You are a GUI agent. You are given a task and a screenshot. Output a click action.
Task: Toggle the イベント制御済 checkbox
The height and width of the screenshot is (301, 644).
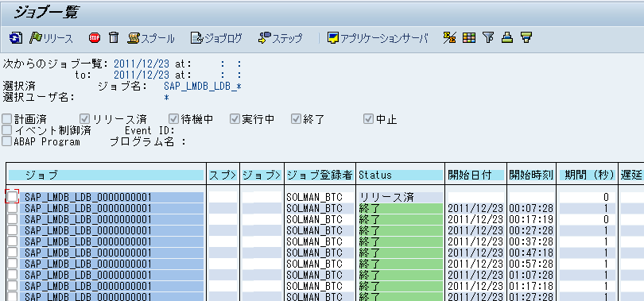click(7, 130)
